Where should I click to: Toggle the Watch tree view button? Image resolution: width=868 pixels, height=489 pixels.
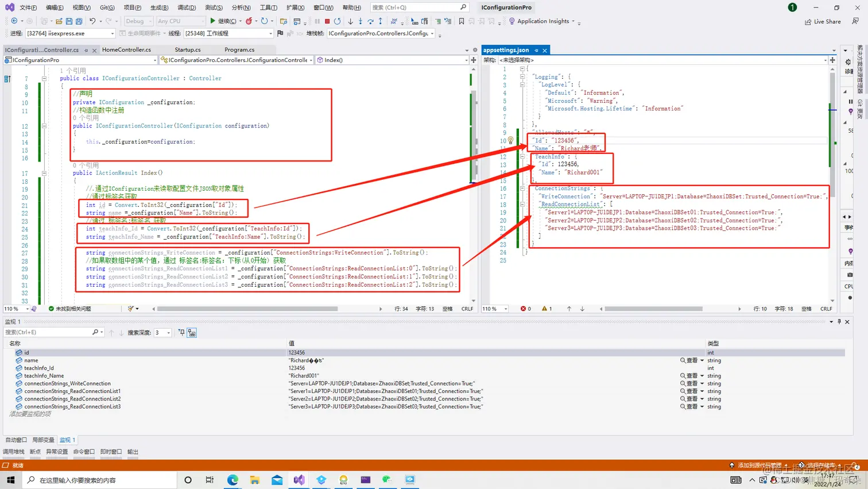[192, 333]
